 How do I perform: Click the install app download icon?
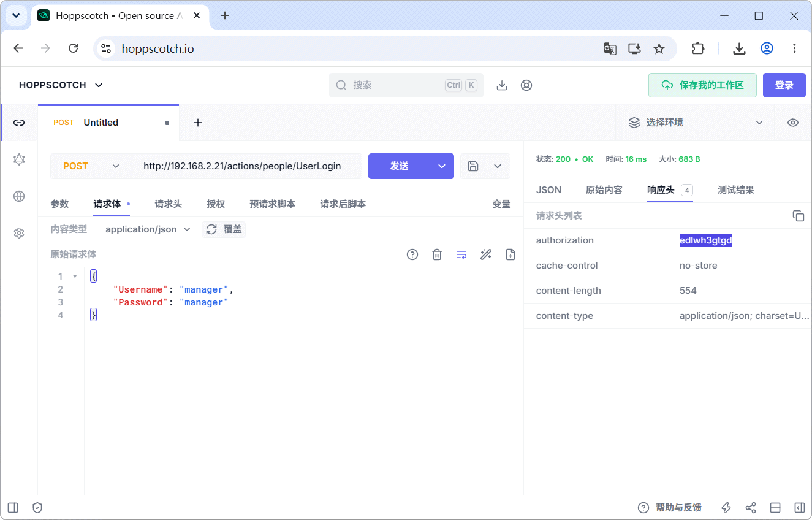coord(502,85)
